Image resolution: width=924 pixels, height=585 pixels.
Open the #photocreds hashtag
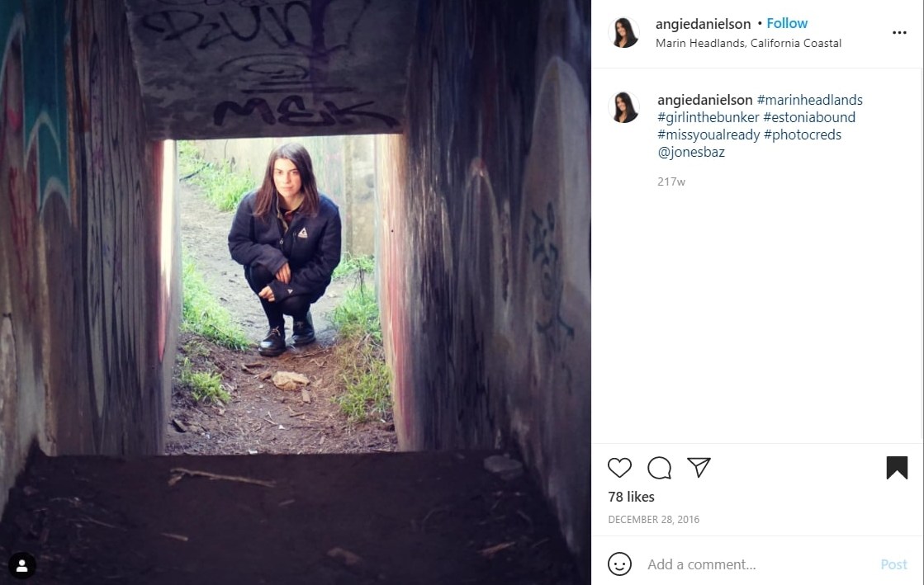point(803,135)
